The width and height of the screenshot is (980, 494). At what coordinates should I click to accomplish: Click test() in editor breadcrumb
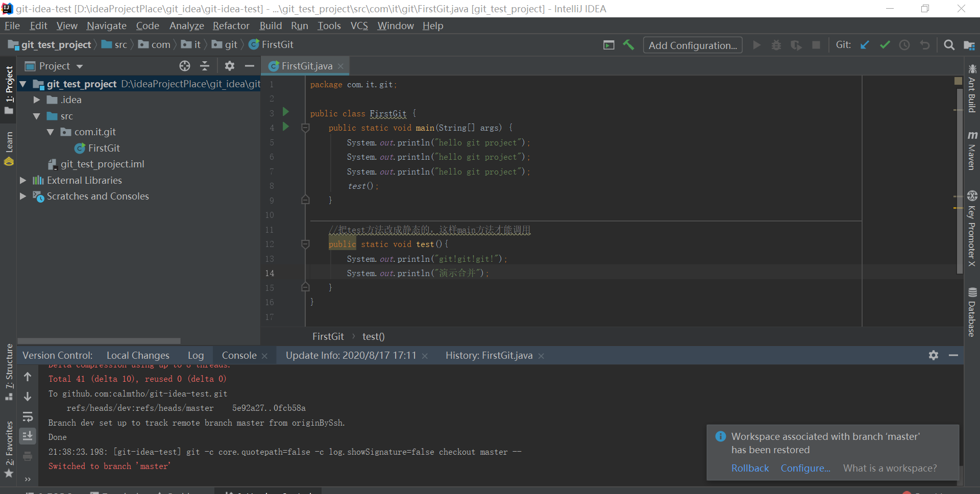(x=373, y=336)
